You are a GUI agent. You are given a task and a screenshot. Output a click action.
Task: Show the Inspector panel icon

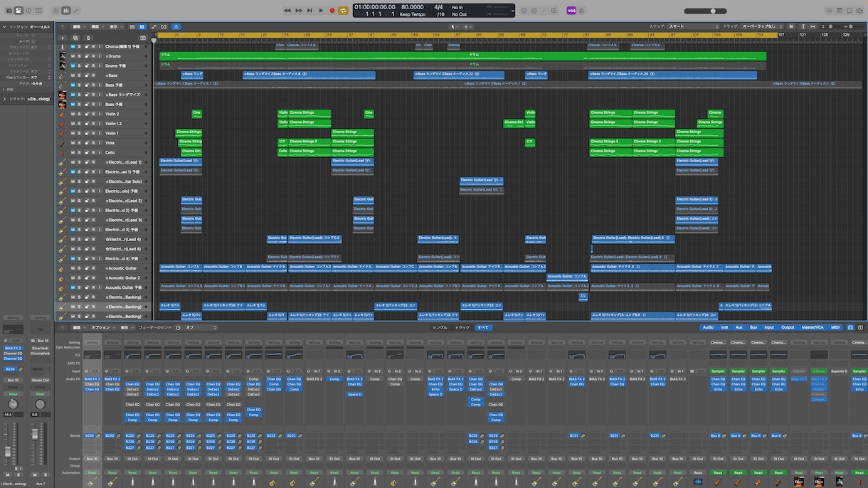click(x=18, y=11)
